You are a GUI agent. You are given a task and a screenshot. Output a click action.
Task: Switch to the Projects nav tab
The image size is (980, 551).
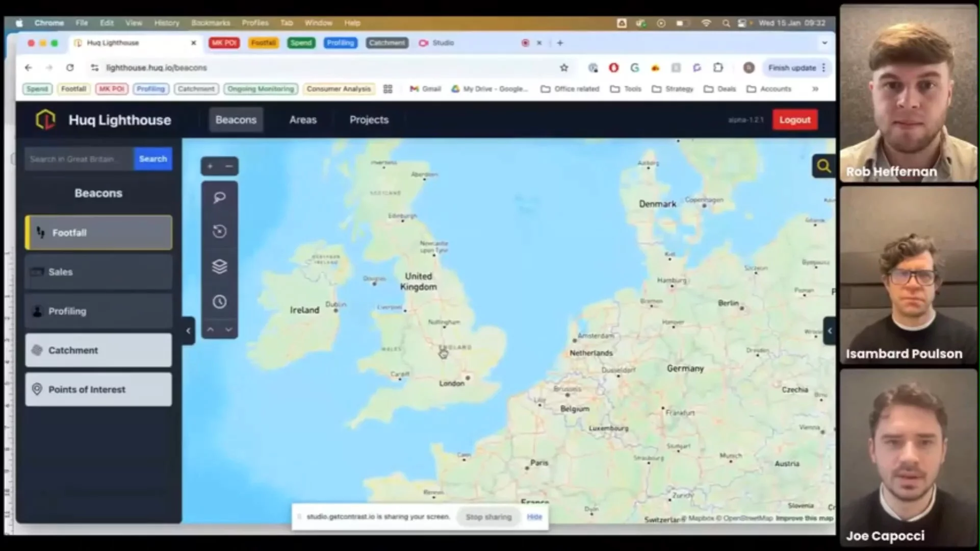[369, 120]
